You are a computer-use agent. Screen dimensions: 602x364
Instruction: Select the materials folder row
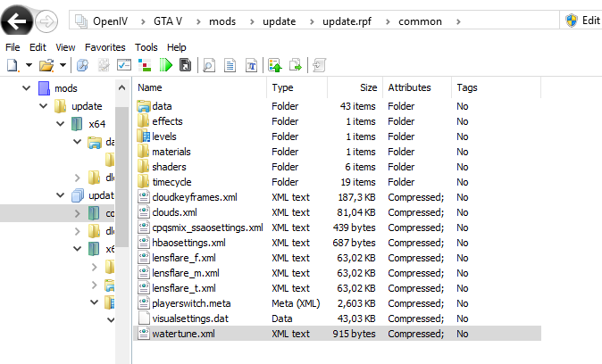coord(337,152)
